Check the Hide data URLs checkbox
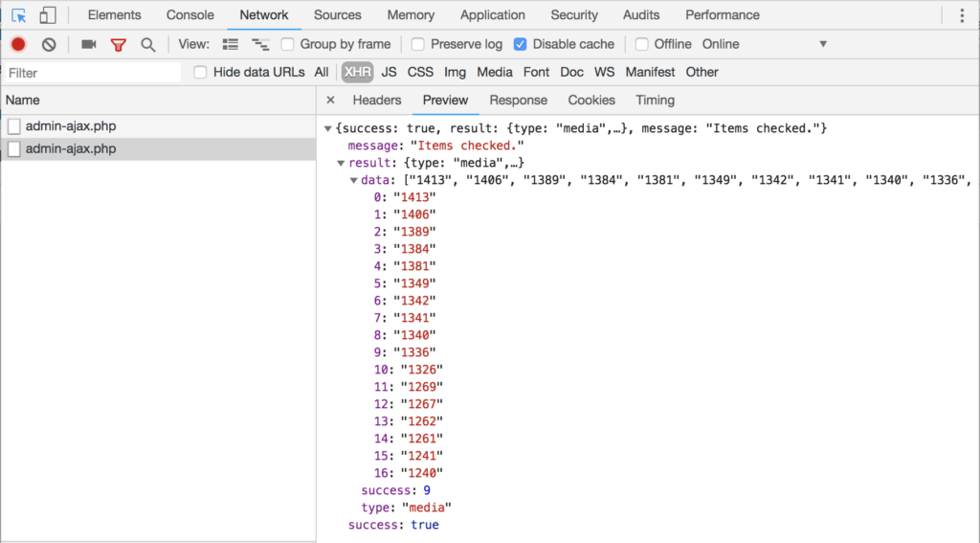The height and width of the screenshot is (543, 980). (200, 73)
